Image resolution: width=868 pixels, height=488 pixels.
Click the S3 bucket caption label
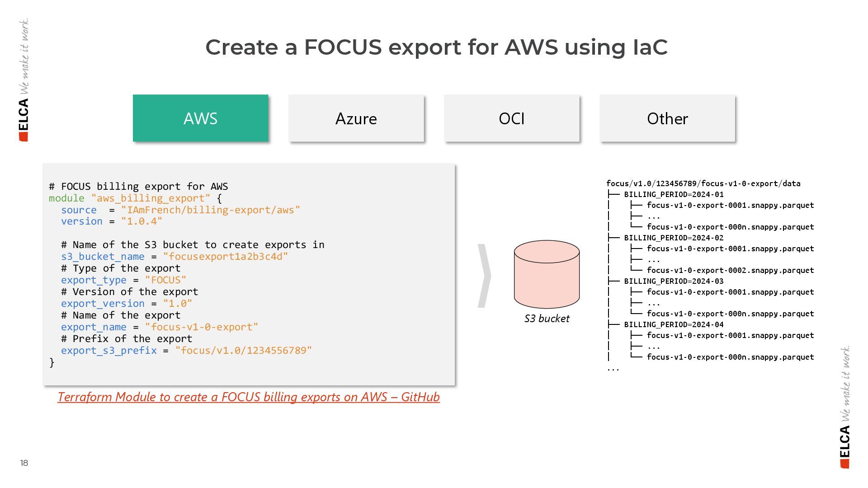[x=547, y=319]
